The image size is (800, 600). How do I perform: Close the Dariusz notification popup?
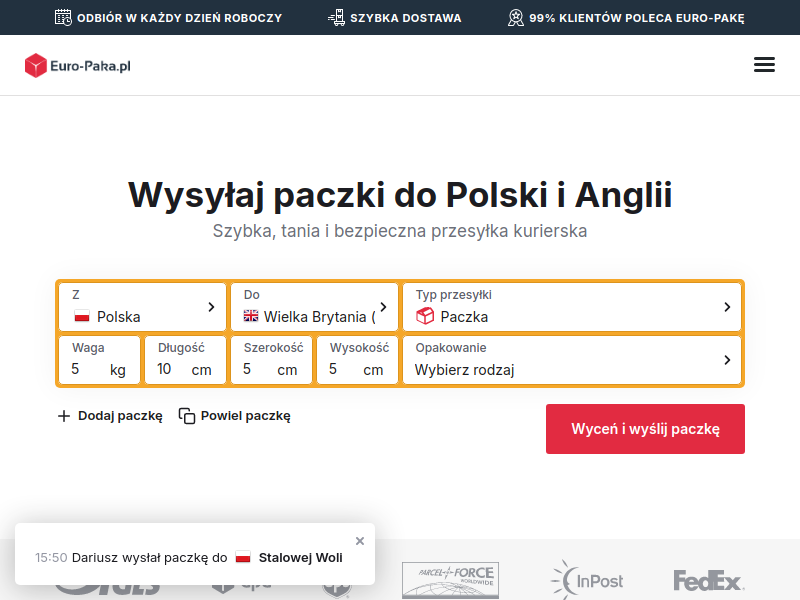[x=360, y=541]
